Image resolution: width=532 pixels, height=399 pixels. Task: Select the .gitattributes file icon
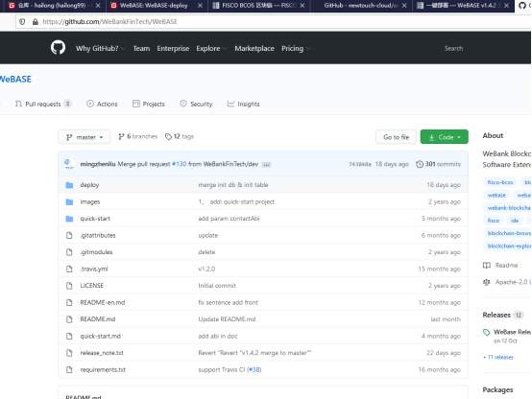pos(69,235)
